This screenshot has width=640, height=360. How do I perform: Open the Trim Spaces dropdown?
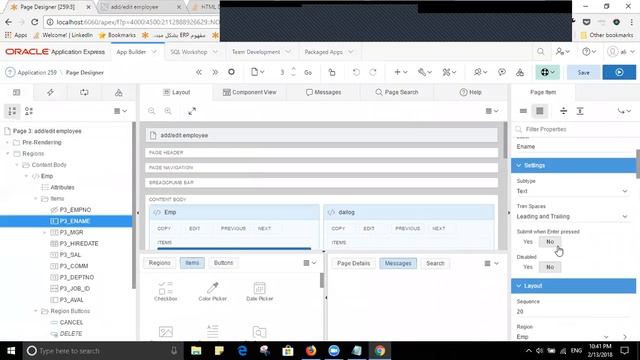573,216
